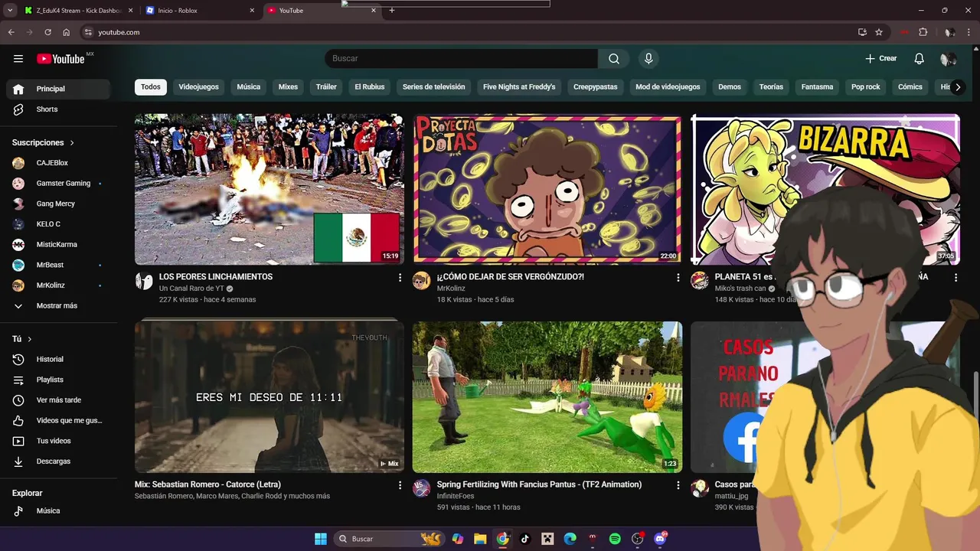Activate voice search microphone

click(648, 59)
